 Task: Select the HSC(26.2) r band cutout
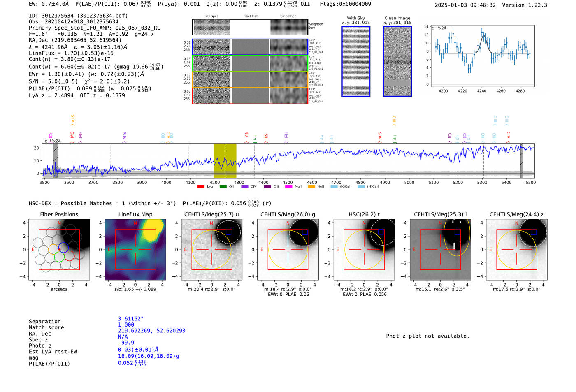(364, 249)
